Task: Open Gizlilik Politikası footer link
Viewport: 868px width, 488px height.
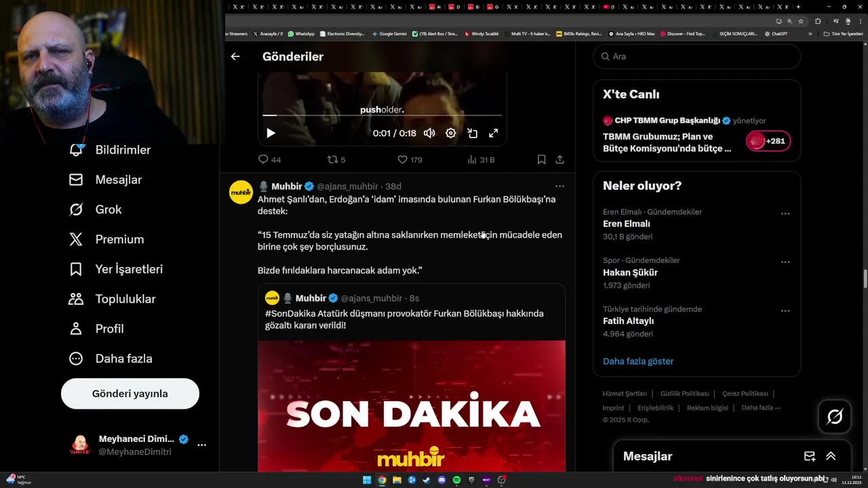Action: 684,394
